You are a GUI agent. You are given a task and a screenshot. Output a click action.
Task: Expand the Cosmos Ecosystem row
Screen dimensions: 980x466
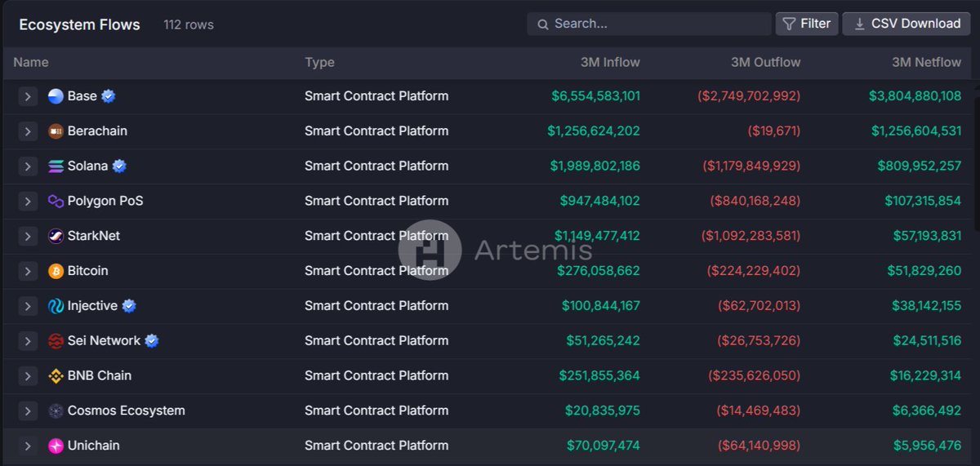[28, 411]
